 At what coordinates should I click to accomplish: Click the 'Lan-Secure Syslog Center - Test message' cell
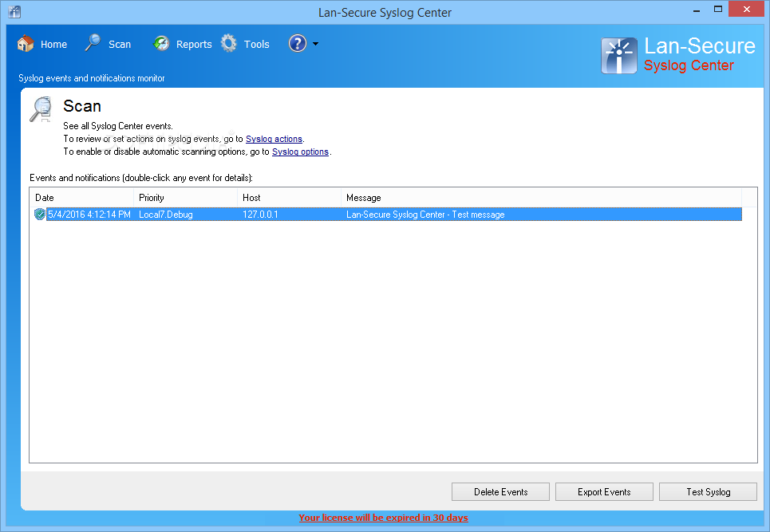(x=425, y=215)
